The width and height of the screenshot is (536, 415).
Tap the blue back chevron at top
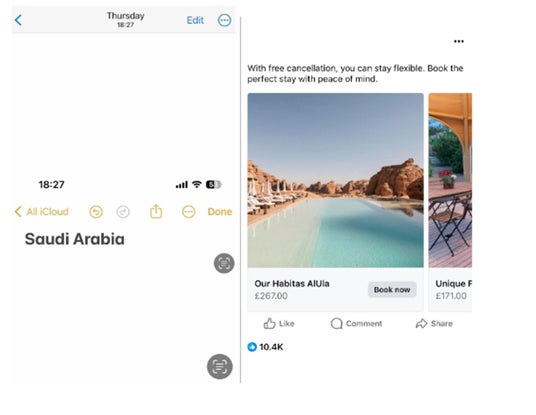[18, 20]
